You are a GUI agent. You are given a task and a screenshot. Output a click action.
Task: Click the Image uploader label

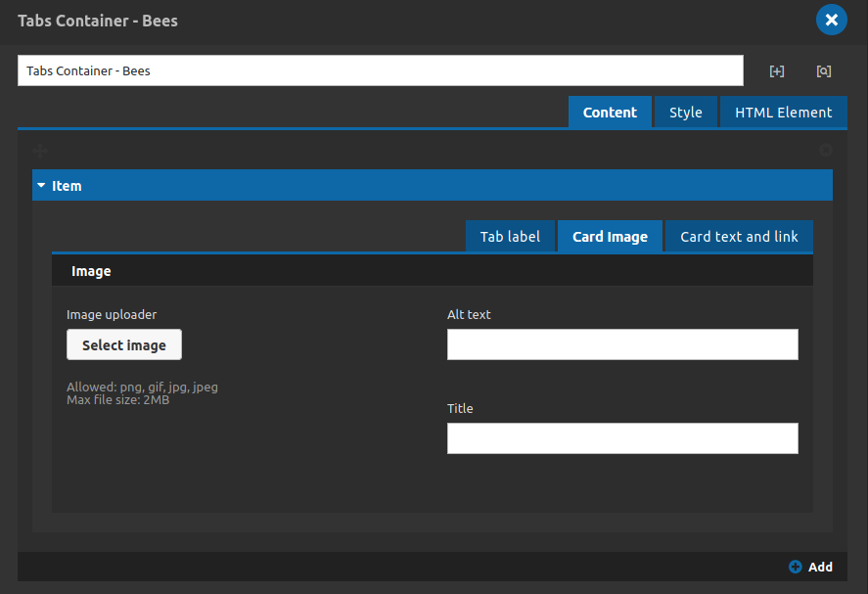(112, 314)
